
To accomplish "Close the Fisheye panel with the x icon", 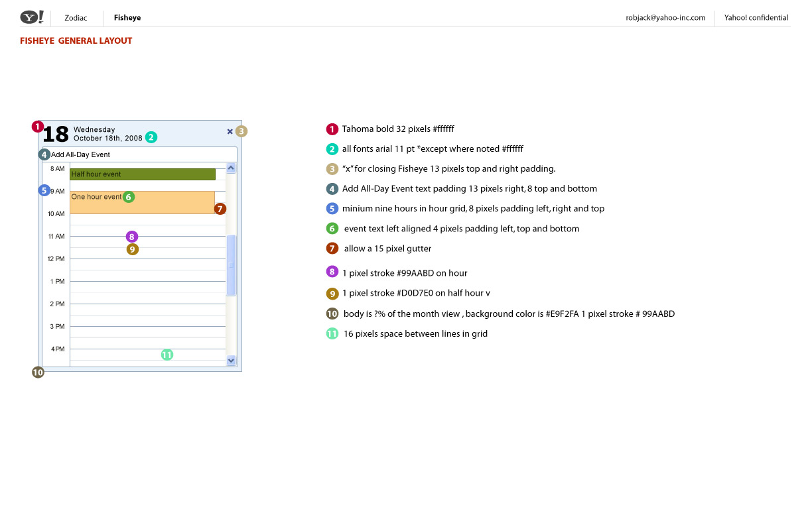I will click(x=230, y=131).
